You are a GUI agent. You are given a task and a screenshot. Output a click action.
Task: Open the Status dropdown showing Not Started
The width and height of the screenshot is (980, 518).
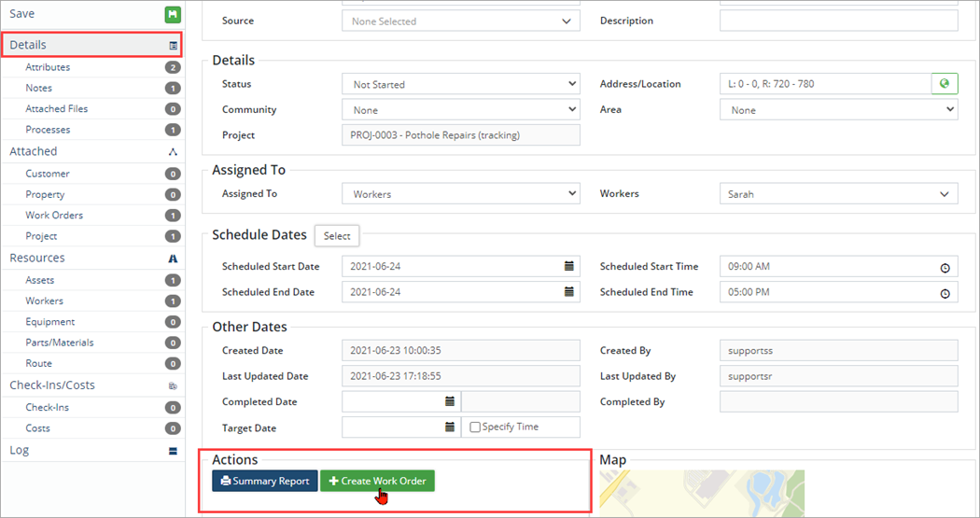click(461, 84)
